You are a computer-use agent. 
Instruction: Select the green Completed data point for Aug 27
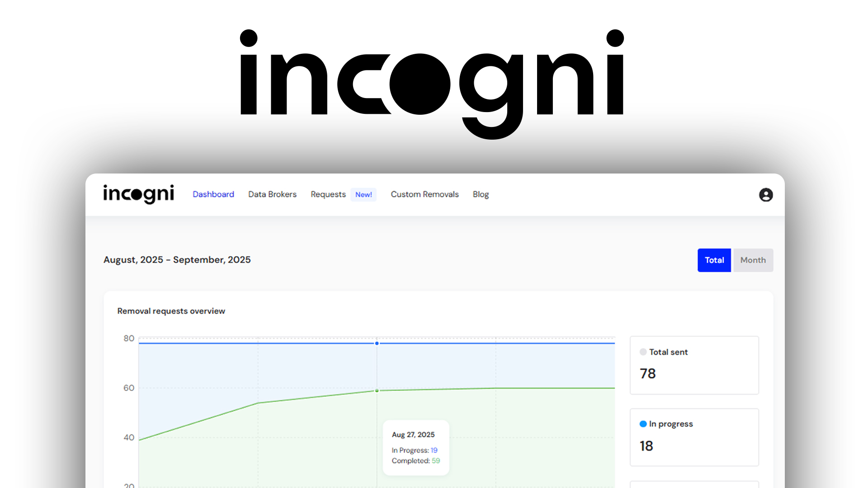(x=377, y=391)
